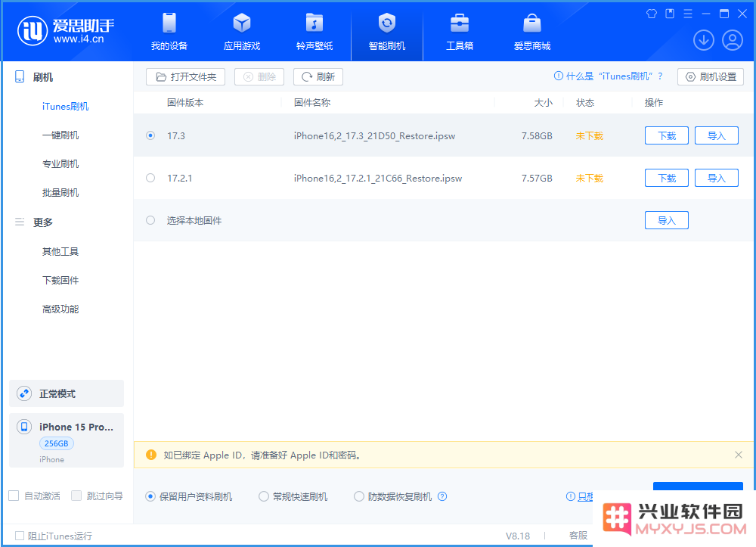Open 下载固件 in sidebar
The height and width of the screenshot is (547, 756).
[x=60, y=280]
